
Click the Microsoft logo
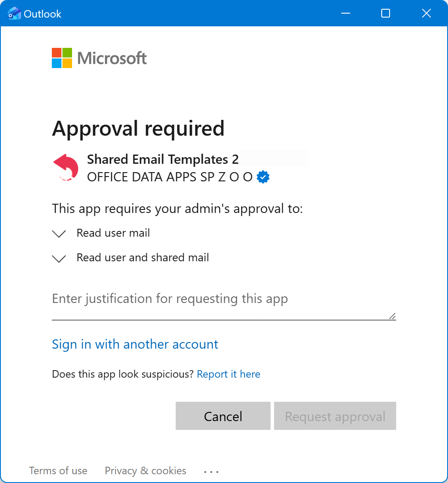pos(99,58)
